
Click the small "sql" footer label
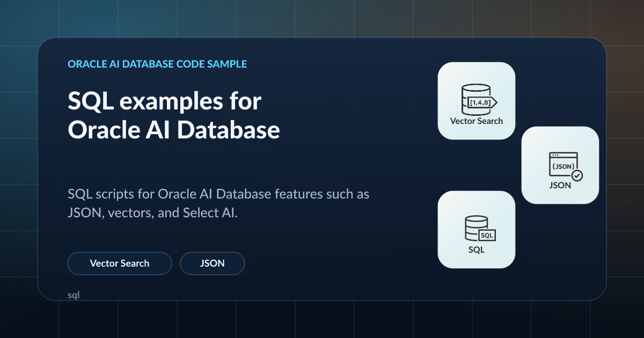pyautogui.click(x=74, y=295)
